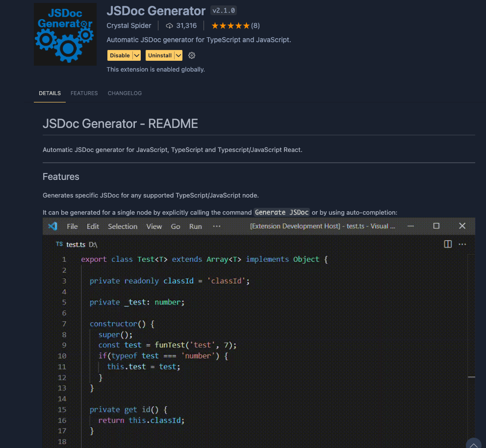The image size is (486, 448).
Task: Select the Details tab
Action: [50, 93]
